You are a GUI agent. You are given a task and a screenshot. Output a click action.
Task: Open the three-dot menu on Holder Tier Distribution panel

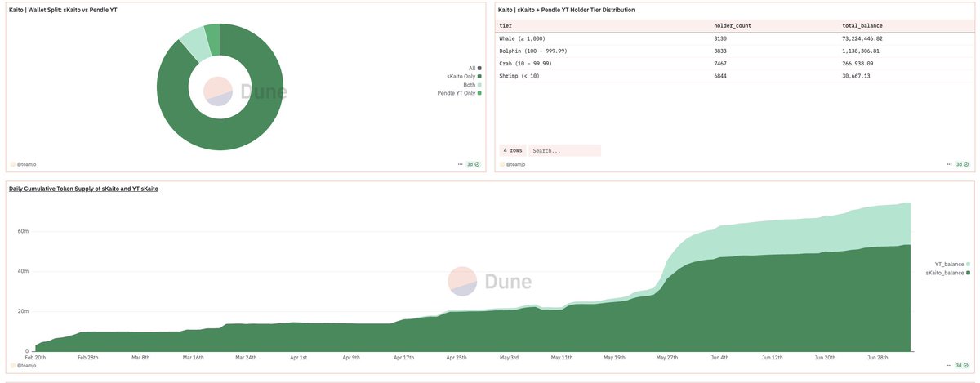(x=950, y=164)
